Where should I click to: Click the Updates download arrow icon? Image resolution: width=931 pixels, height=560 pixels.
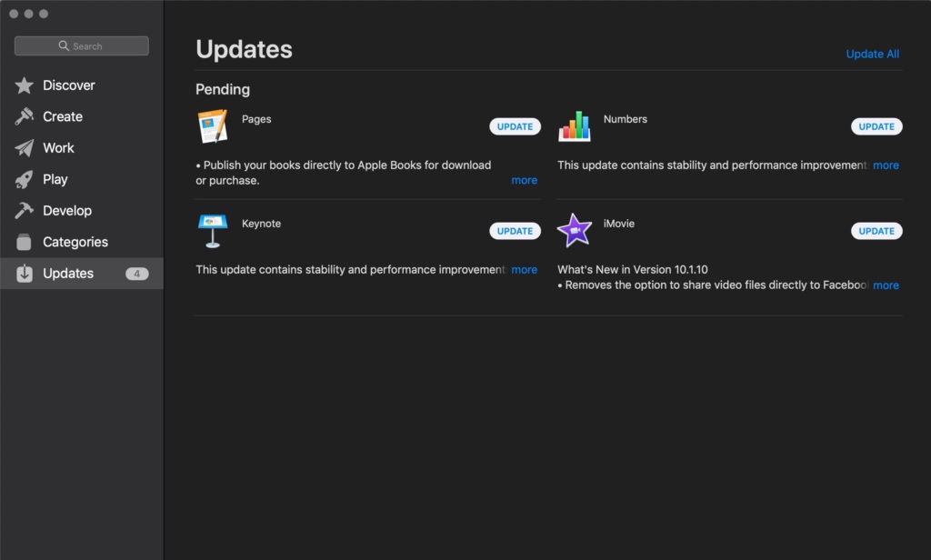(x=23, y=273)
